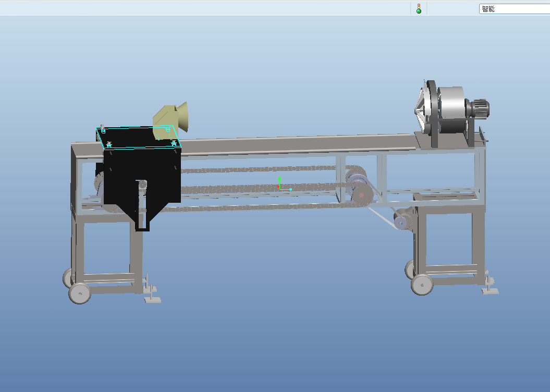Click the coordinate system origin at model center
This screenshot has width=550, height=392.
tap(279, 189)
